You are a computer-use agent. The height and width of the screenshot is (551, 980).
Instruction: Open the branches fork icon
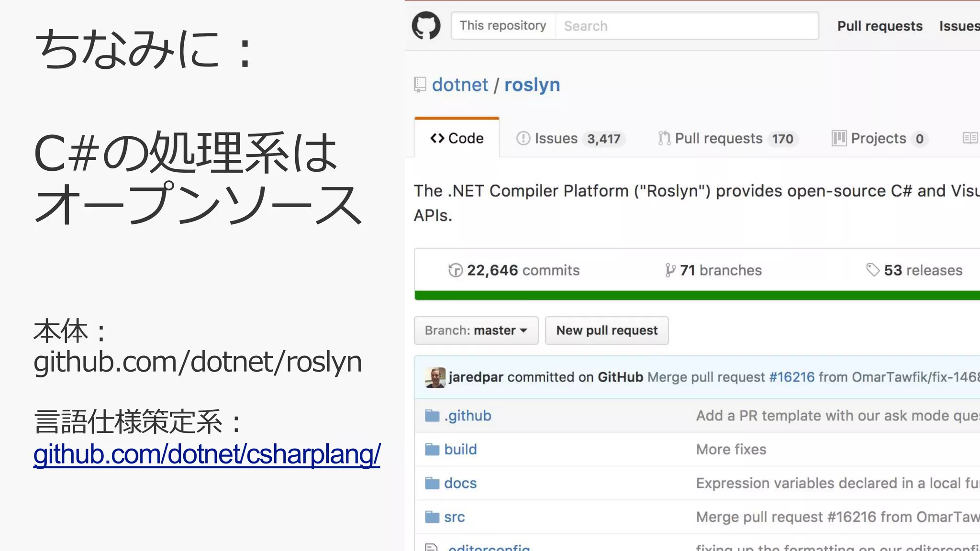click(x=670, y=270)
